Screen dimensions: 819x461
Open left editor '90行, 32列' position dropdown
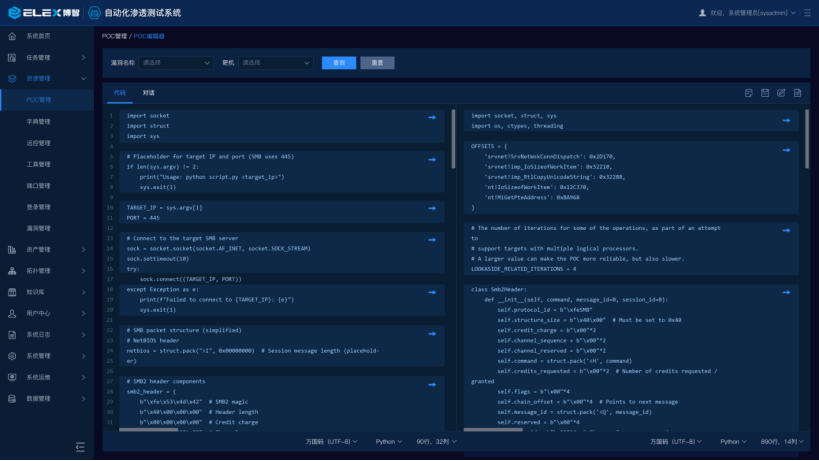coord(436,442)
